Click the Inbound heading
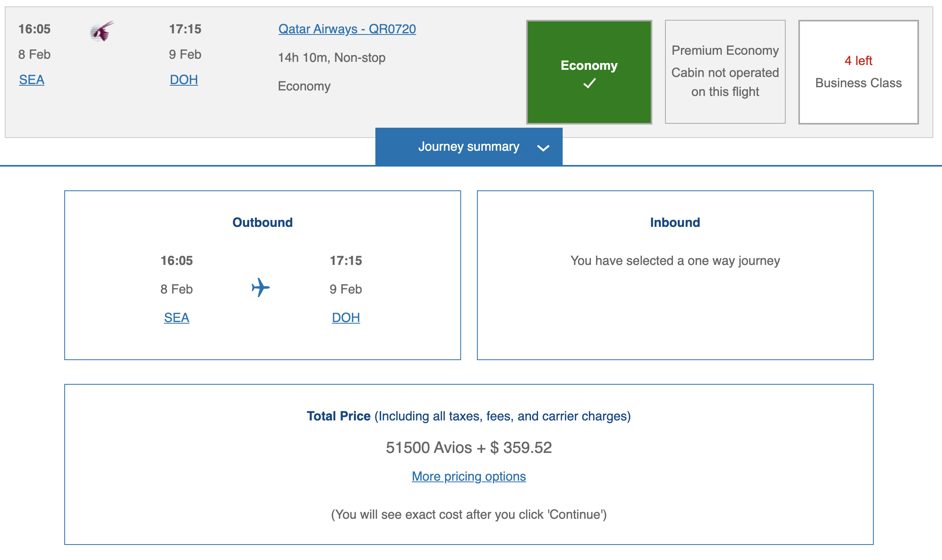 click(675, 222)
